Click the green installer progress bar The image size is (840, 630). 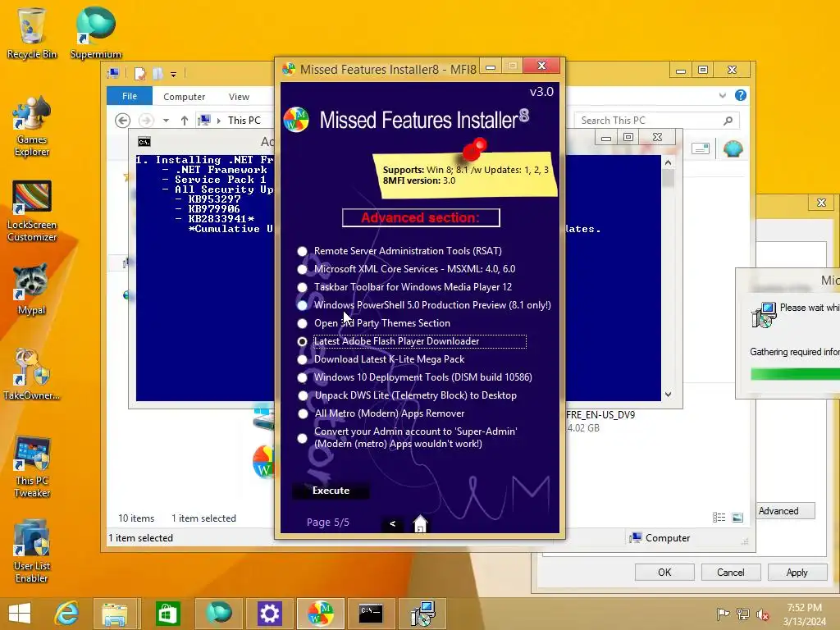(795, 374)
